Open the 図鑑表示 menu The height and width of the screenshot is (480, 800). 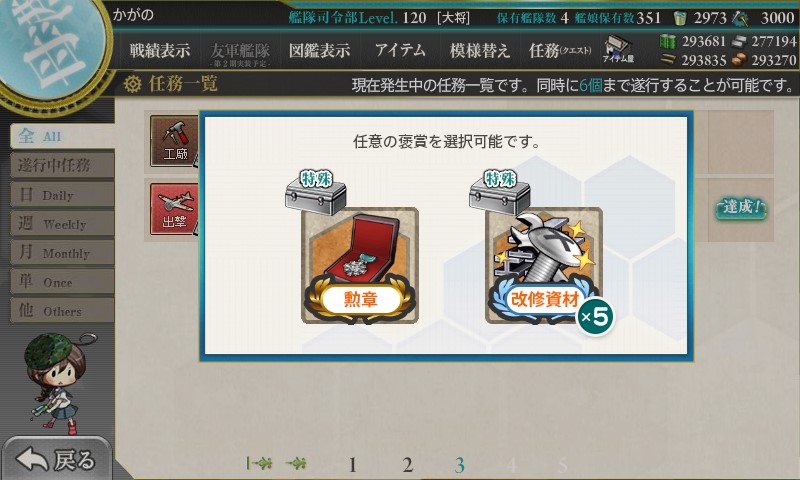(x=319, y=50)
